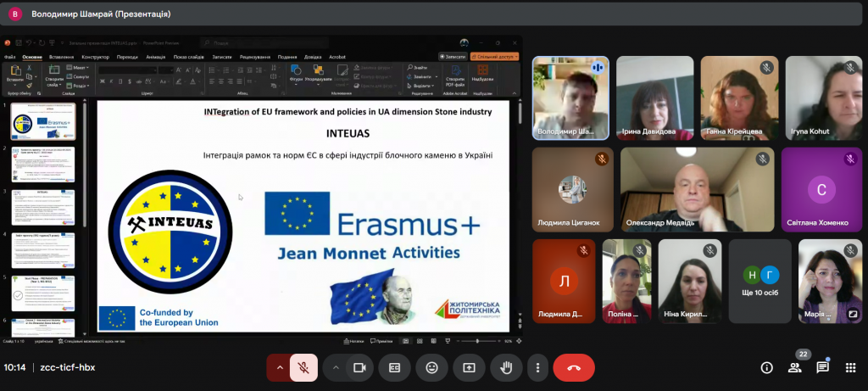The image size is (868, 391).
Task: Open the Replace (Замінити) dropdown
Action: pyautogui.click(x=422, y=77)
